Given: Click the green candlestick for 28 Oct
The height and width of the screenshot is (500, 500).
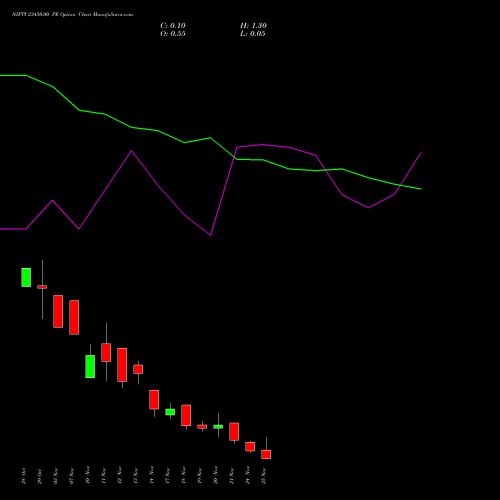Looking at the screenshot, I should [26, 277].
